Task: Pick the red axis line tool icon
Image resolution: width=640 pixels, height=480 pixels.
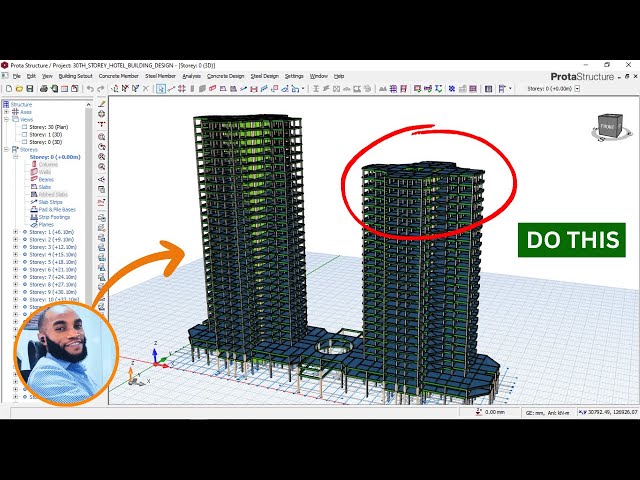Action: [171, 89]
